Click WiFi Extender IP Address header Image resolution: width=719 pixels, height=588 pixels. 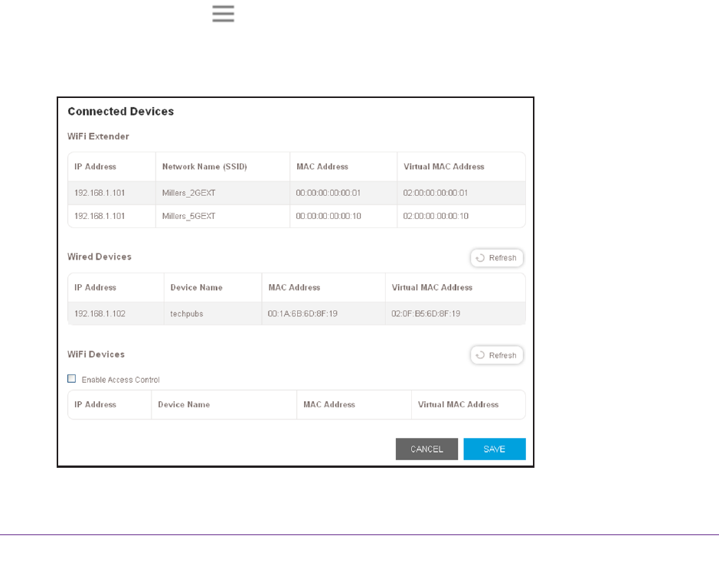[x=96, y=166]
